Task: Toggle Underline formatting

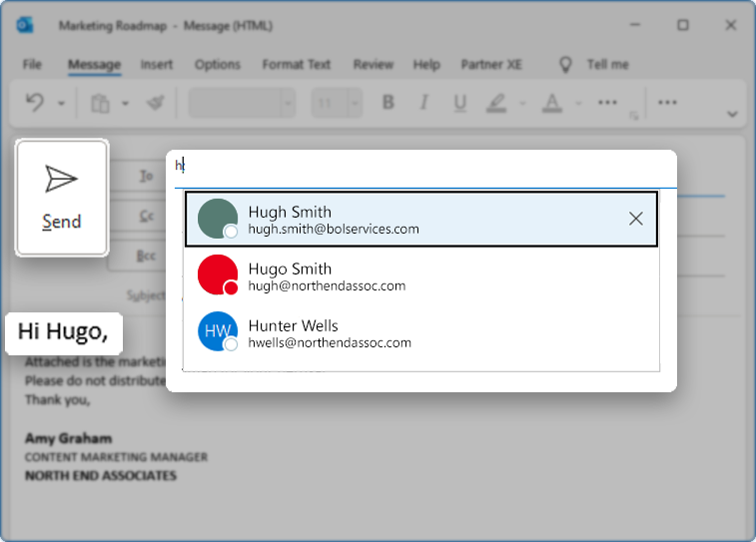Action: point(459,103)
